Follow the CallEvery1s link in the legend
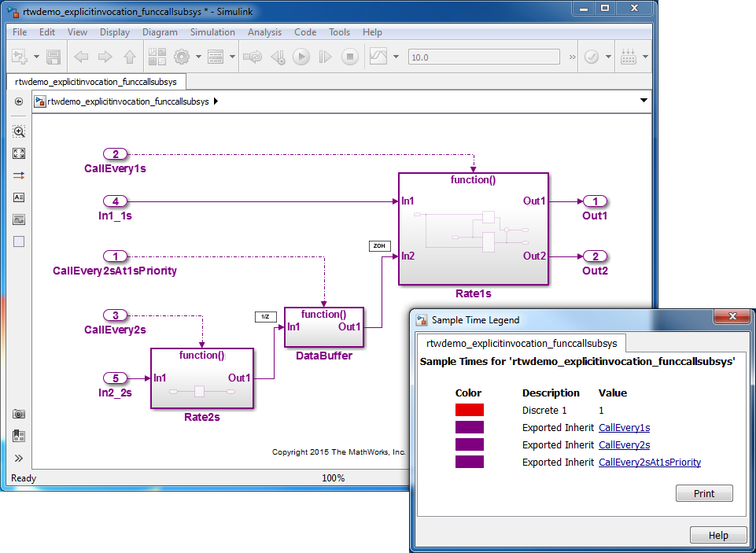This screenshot has height=553, width=756. [625, 428]
